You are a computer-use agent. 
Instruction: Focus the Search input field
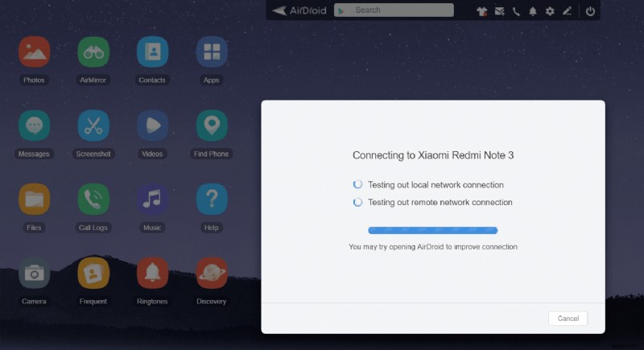(x=394, y=10)
